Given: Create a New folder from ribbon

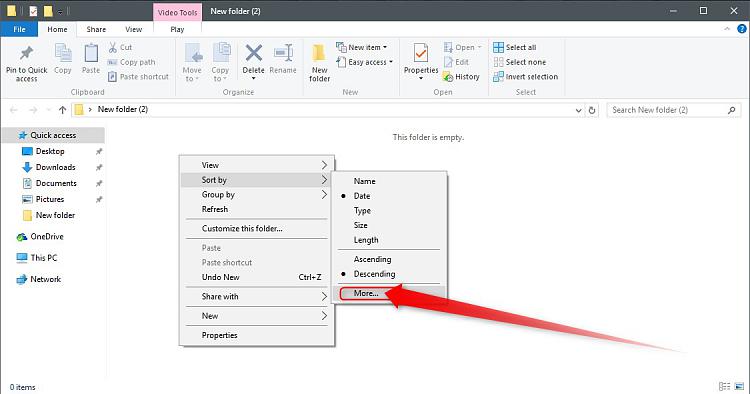Looking at the screenshot, I should coord(320,62).
